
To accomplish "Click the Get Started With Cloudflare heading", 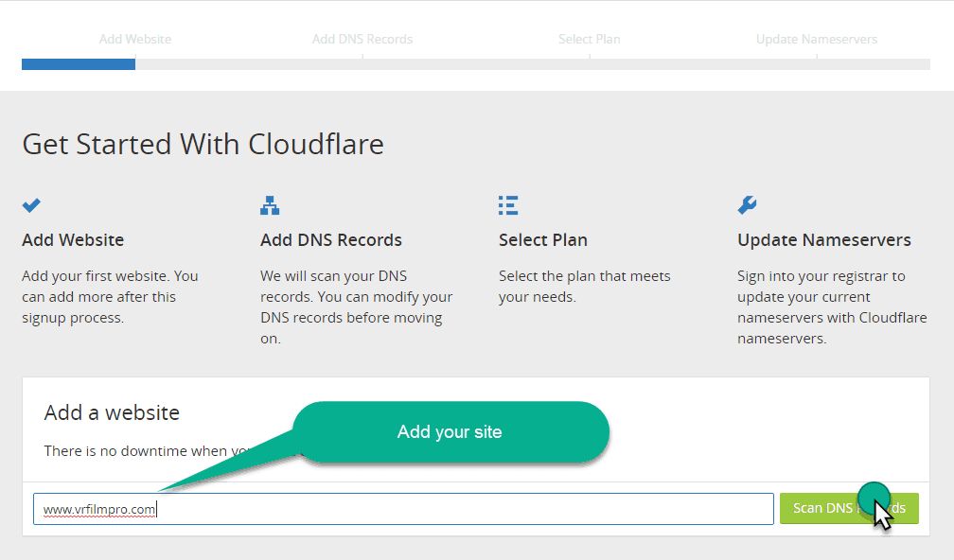I will pyautogui.click(x=203, y=145).
